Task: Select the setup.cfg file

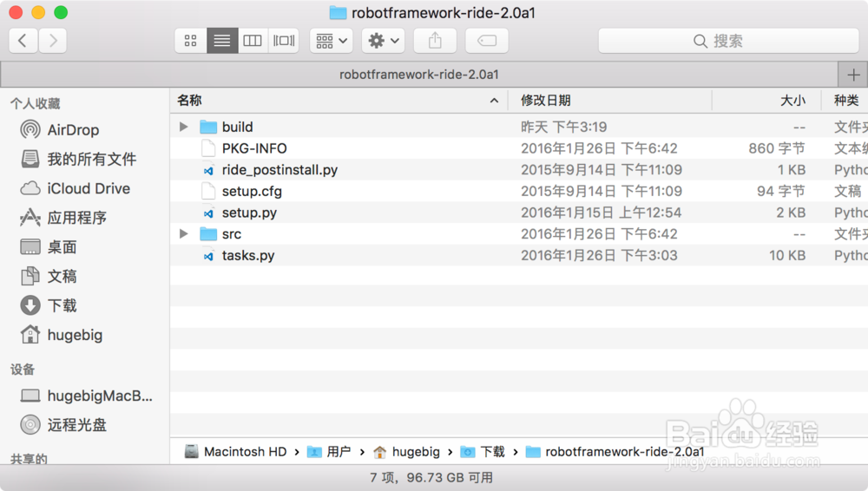Action: 519,191
